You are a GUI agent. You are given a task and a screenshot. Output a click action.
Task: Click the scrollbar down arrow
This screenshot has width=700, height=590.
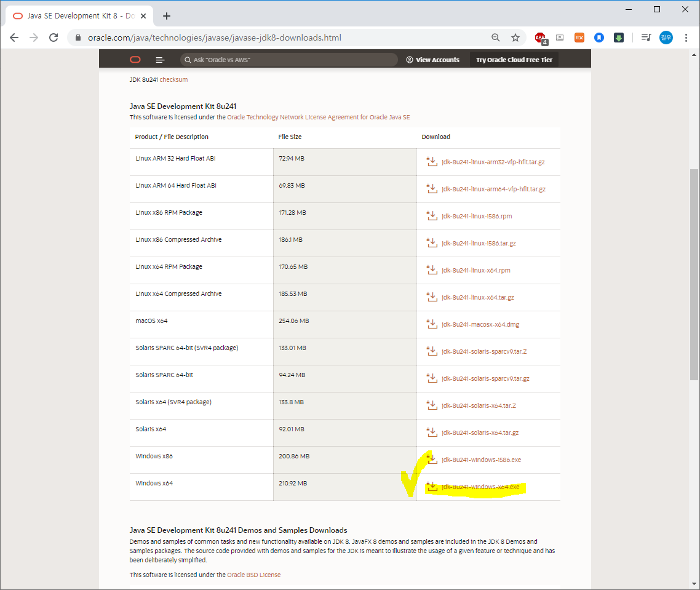tap(694, 584)
